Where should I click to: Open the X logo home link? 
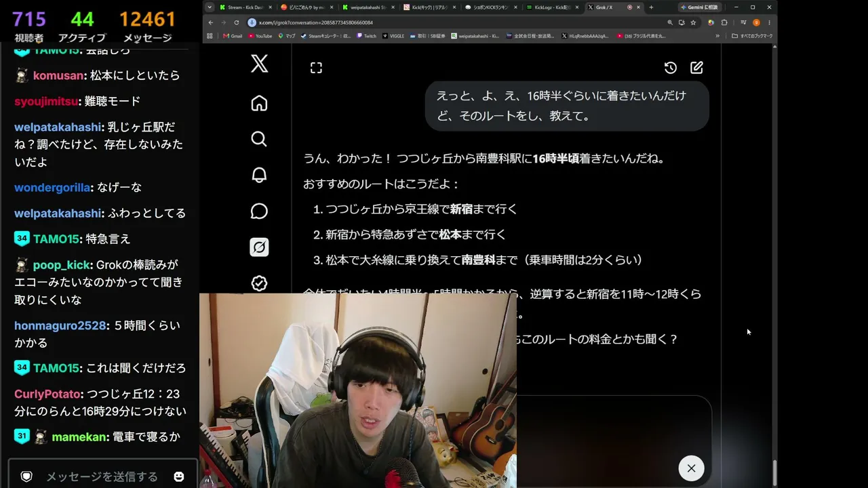point(259,64)
